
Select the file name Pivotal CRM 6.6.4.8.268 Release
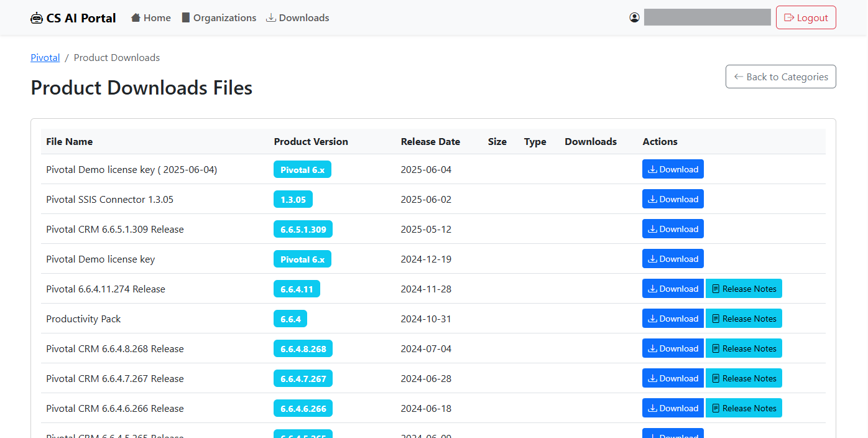(x=115, y=349)
